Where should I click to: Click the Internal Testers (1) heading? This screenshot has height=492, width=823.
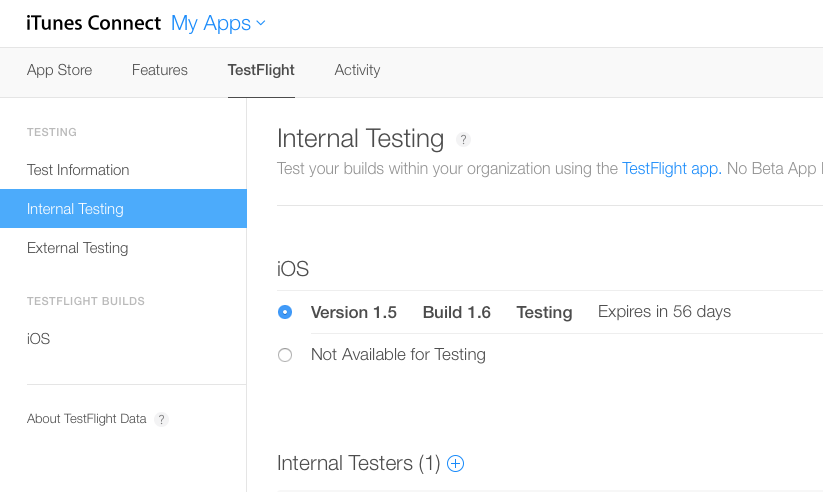click(358, 464)
